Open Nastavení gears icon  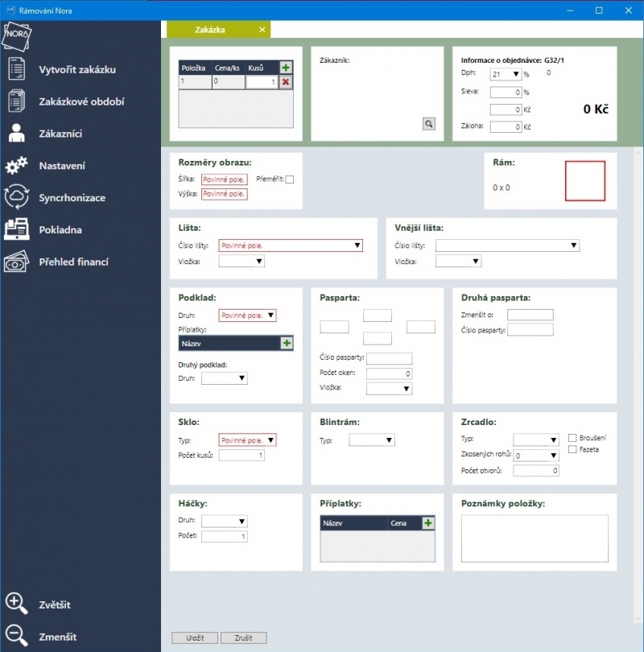pyautogui.click(x=17, y=166)
